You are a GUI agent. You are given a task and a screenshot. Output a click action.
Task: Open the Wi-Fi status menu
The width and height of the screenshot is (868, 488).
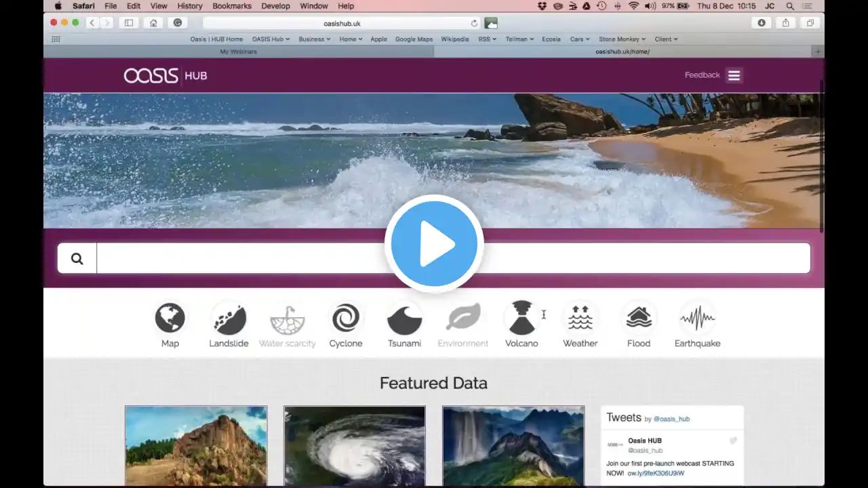pyautogui.click(x=633, y=6)
